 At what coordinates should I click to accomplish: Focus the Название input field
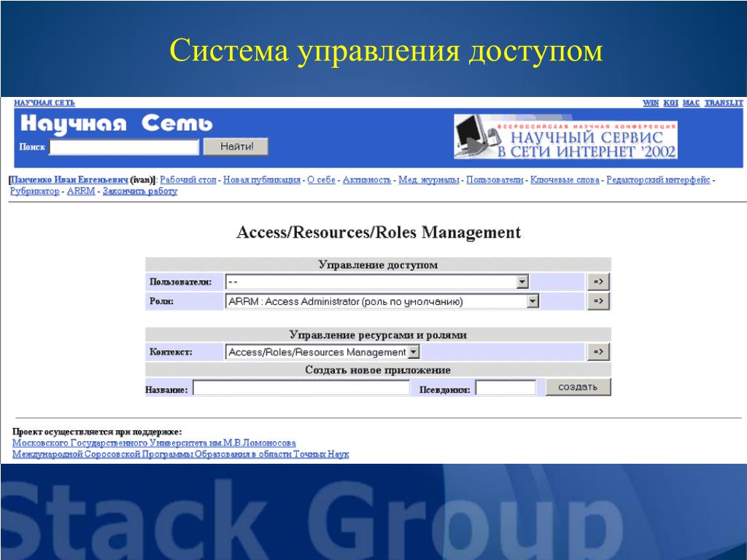point(301,388)
